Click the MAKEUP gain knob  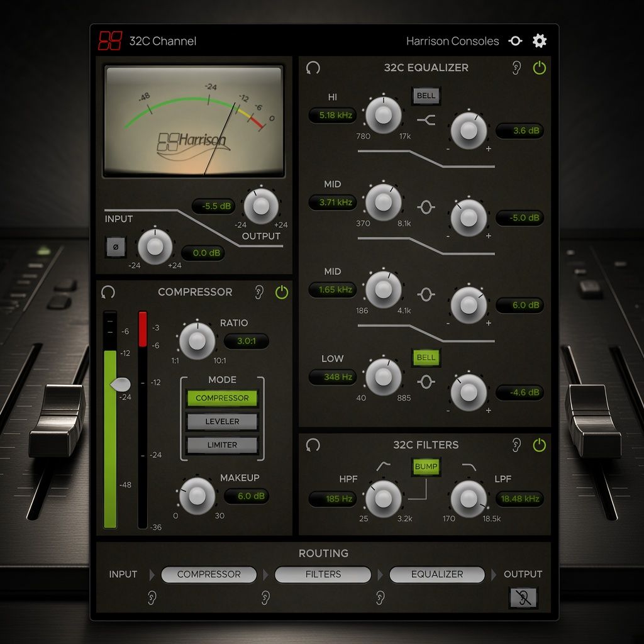[x=197, y=496]
